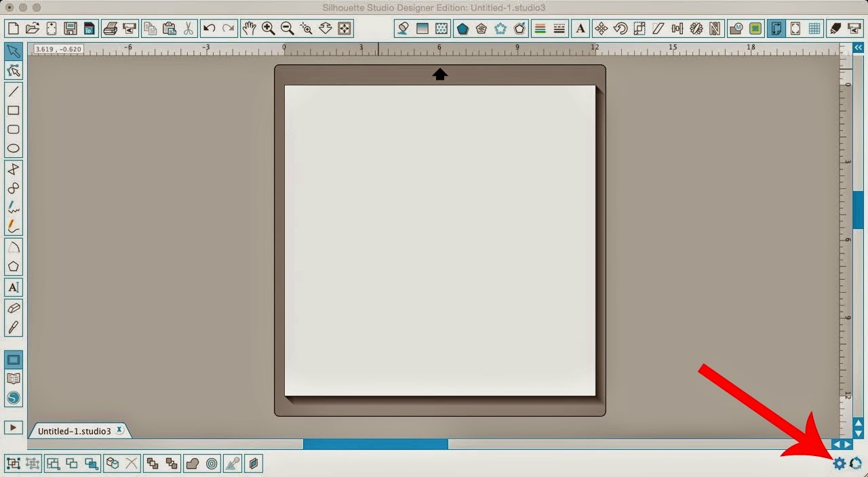Image resolution: width=868 pixels, height=477 pixels.
Task: Open the Trace window
Action: point(755,28)
